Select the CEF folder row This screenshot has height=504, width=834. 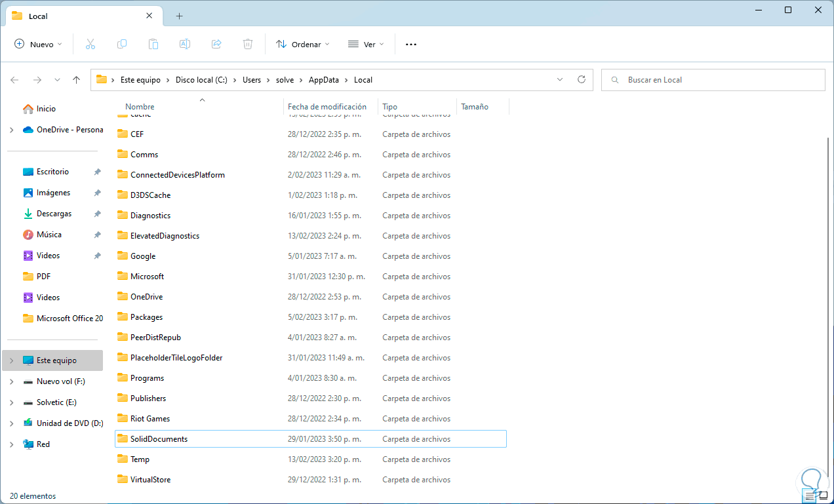click(311, 134)
